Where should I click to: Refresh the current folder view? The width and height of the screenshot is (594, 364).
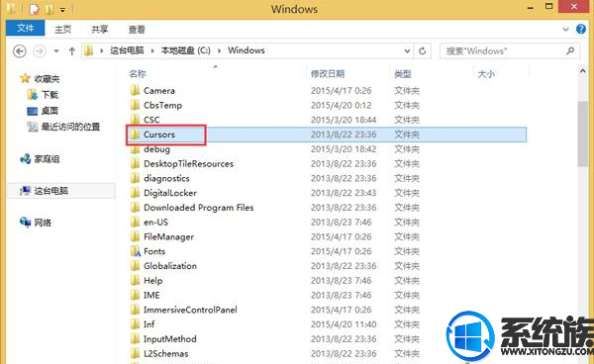(423, 50)
